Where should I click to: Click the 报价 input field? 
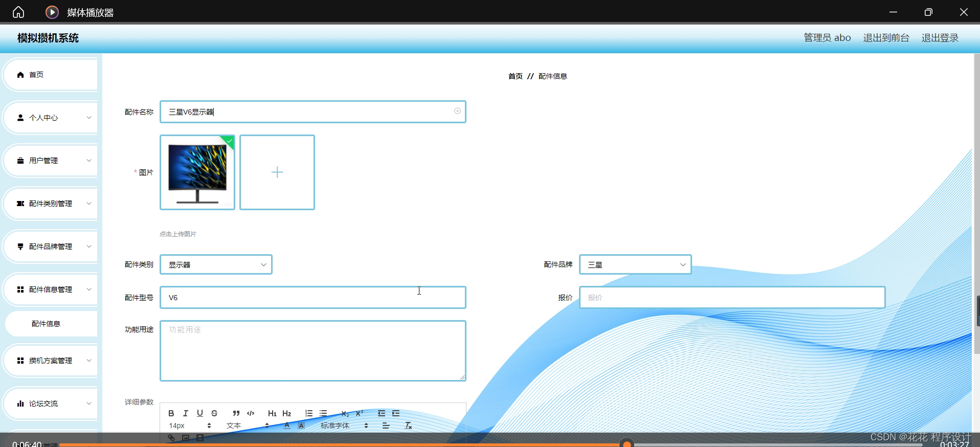point(732,297)
